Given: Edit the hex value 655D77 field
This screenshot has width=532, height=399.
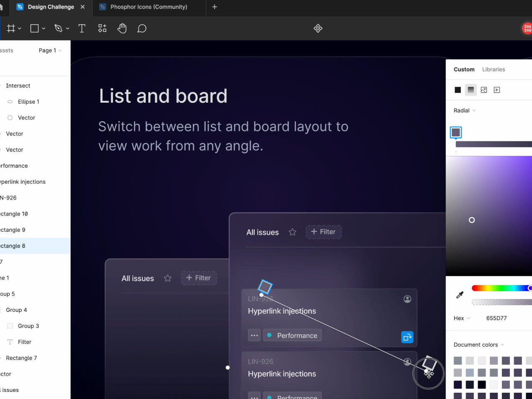Looking at the screenshot, I should tap(496, 318).
